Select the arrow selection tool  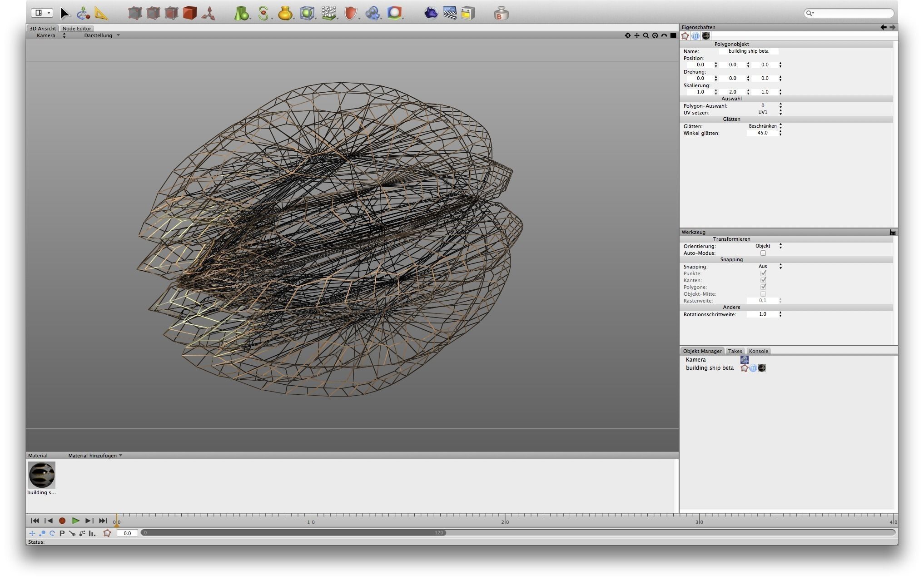(x=65, y=13)
